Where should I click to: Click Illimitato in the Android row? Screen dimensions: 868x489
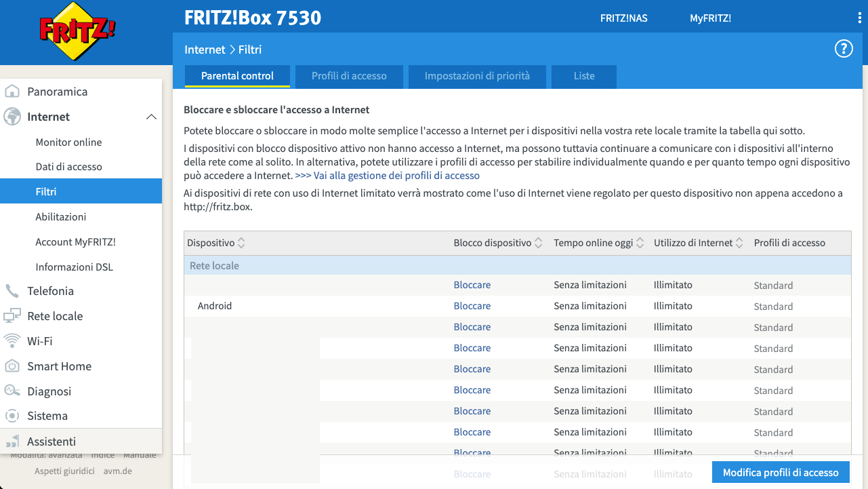[x=673, y=306]
